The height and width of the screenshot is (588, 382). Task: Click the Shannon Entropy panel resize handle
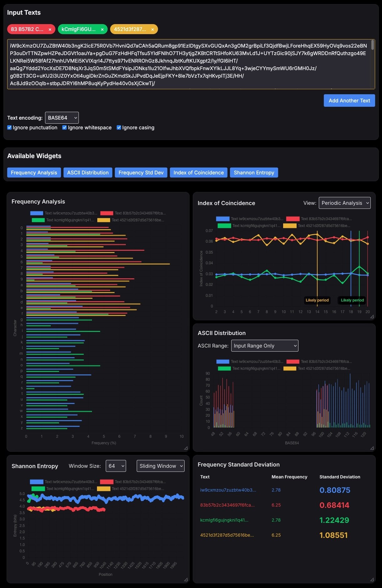186,580
